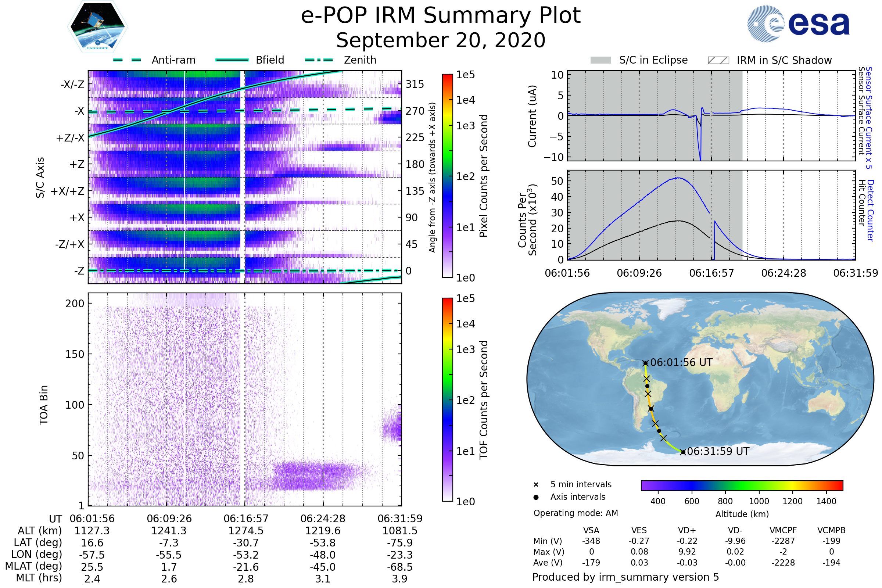Click the Zenith dash-dot legend line
The width and height of the screenshot is (882, 588).
point(319,60)
